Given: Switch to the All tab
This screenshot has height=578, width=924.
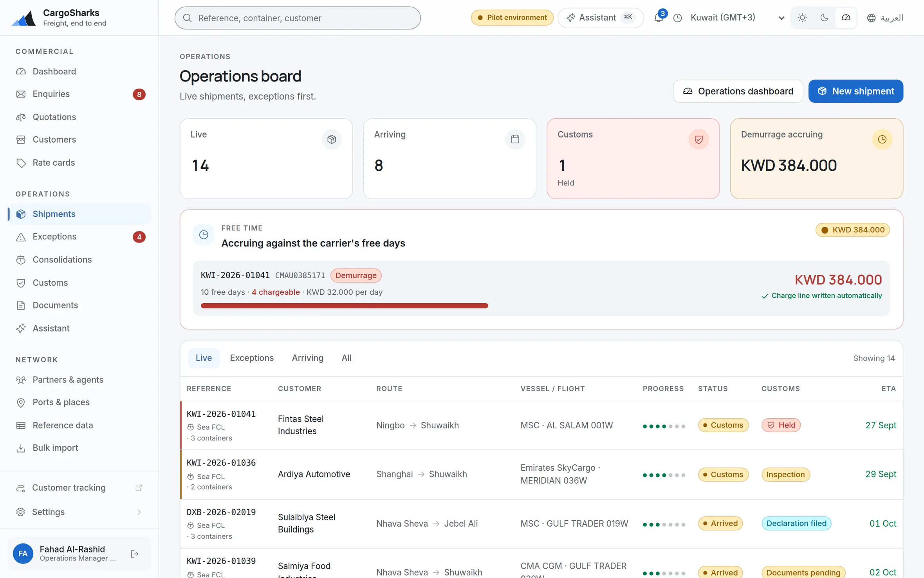Looking at the screenshot, I should point(346,358).
